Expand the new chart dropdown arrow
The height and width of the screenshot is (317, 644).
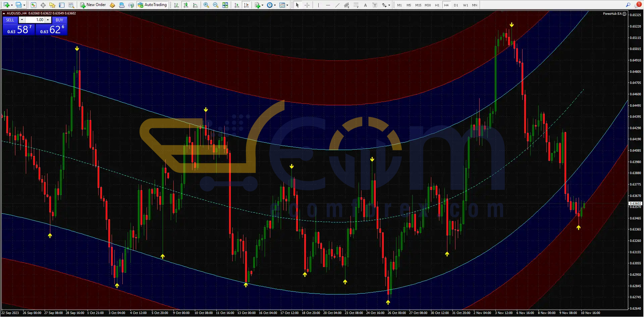coord(12,5)
